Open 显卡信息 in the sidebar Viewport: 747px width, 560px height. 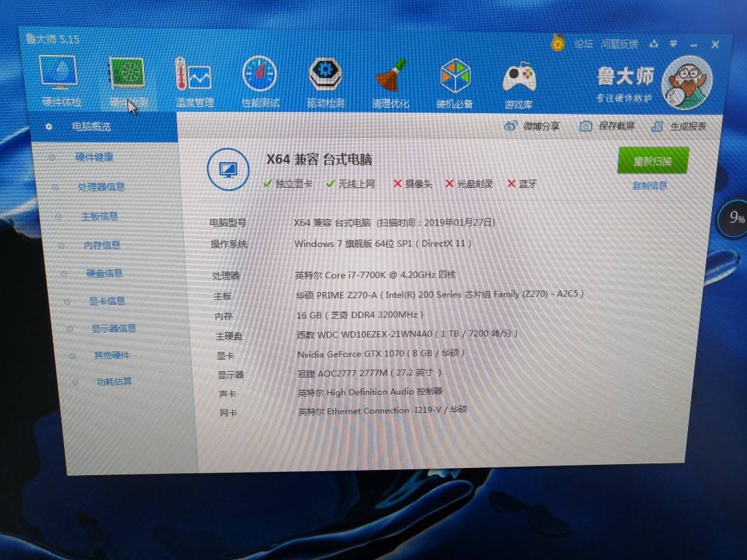click(x=107, y=301)
